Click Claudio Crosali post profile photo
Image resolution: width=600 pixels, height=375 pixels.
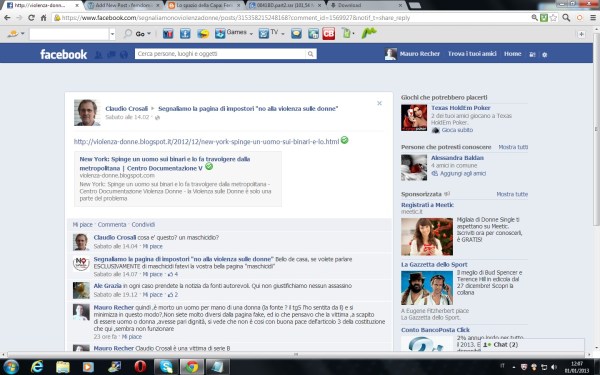pos(87,112)
